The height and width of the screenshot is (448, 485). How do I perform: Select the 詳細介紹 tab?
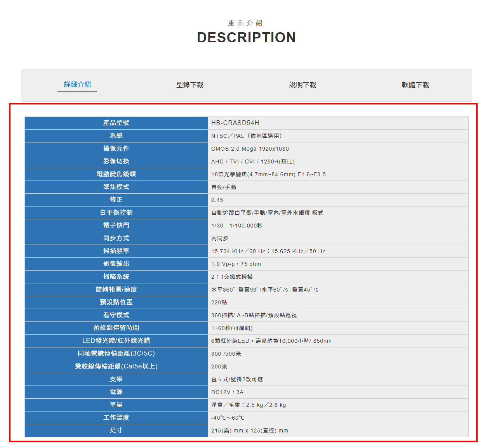pyautogui.click(x=77, y=85)
